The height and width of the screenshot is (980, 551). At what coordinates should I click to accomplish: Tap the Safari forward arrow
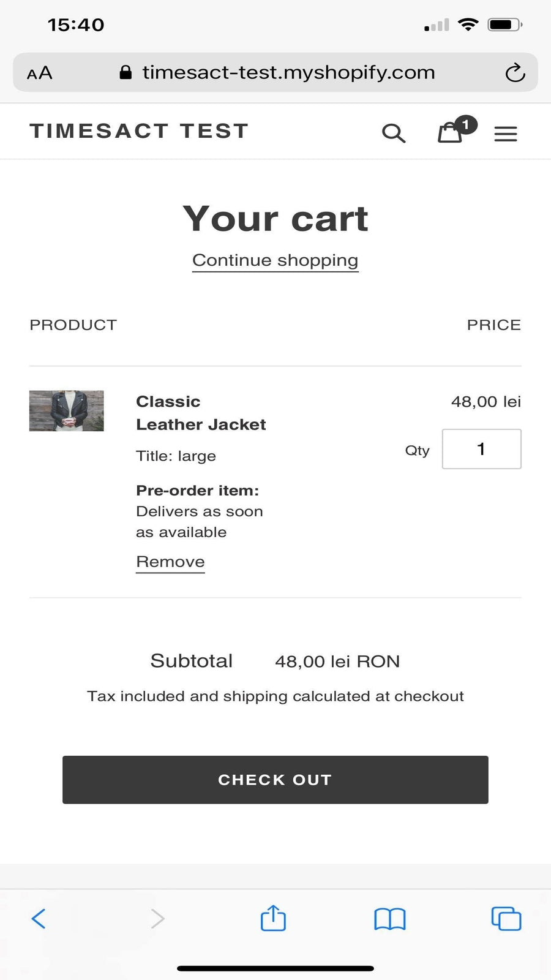(157, 918)
